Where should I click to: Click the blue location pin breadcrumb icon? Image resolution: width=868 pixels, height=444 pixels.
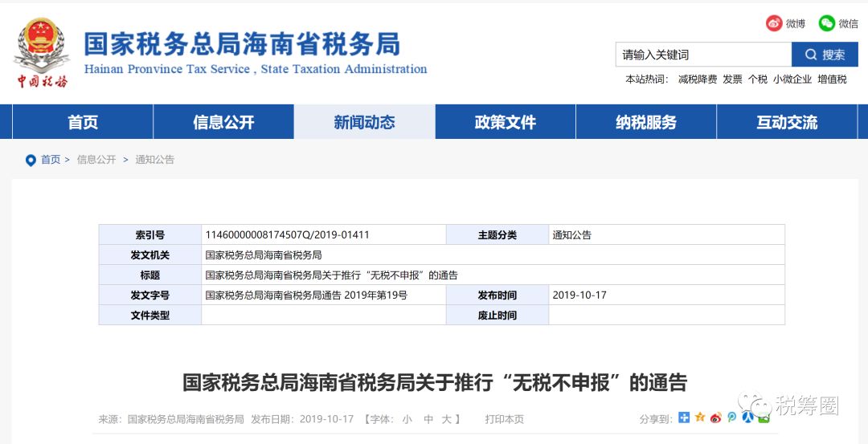(x=31, y=161)
